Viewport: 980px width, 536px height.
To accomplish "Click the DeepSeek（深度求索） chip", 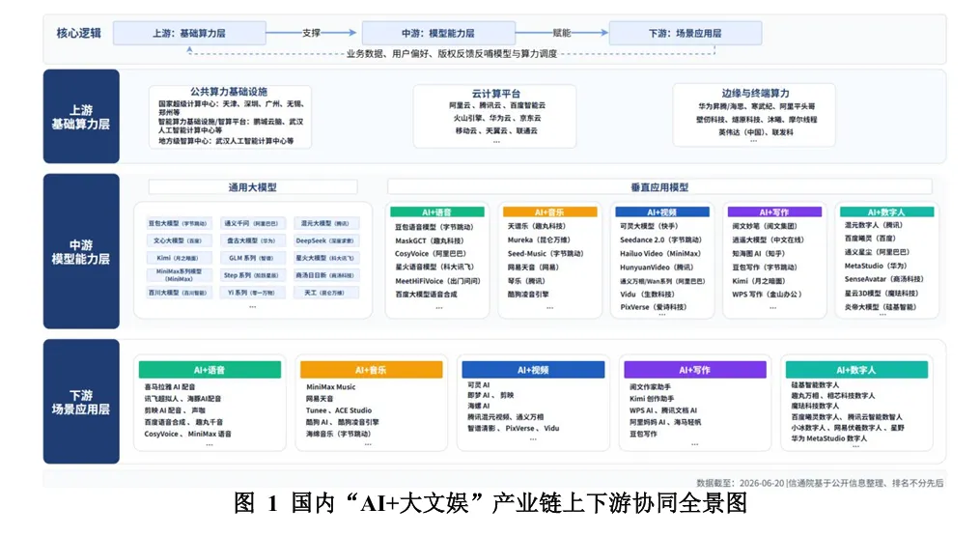I will coord(325,240).
